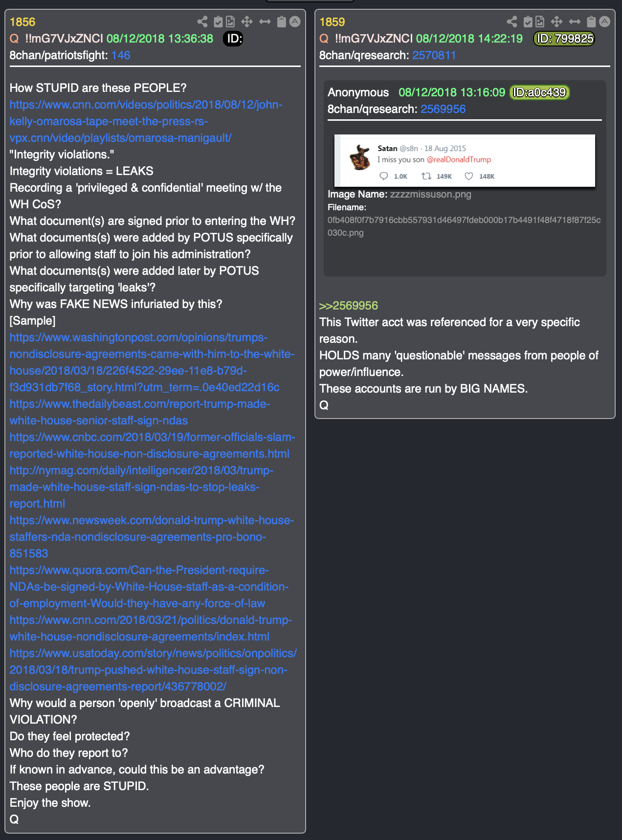
Task: Open the Satan tweet screenshot thumbnail
Action: (x=465, y=160)
